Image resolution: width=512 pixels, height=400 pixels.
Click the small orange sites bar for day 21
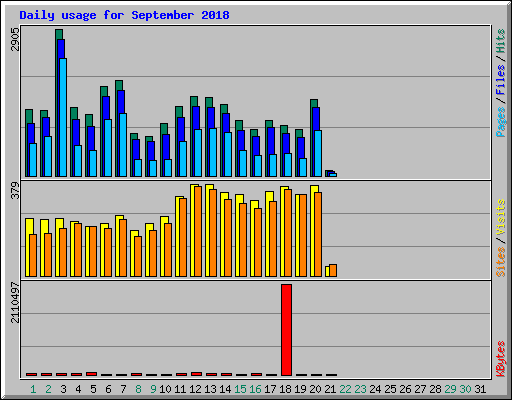[x=333, y=270]
